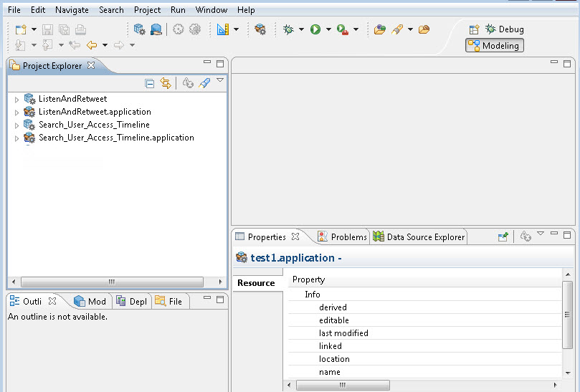The image size is (580, 392).
Task: Switch to the Modeling perspective
Action: [494, 46]
